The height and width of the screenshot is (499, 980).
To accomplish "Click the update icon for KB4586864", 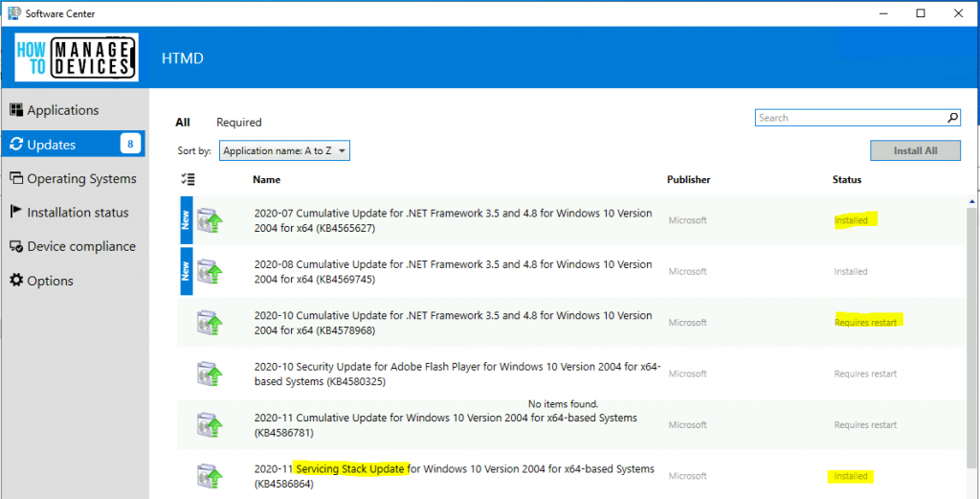I will [210, 475].
